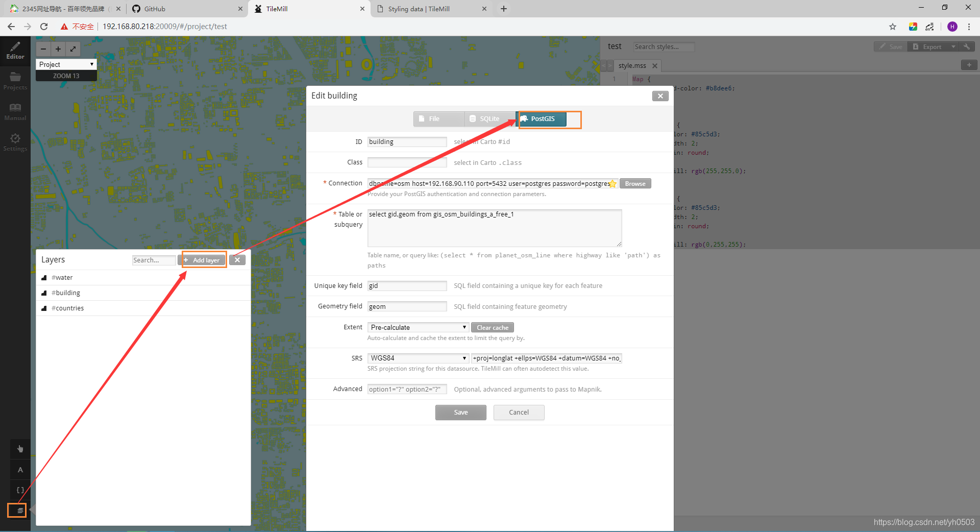Open new browser tab
This screenshot has width=980, height=532.
click(x=504, y=9)
